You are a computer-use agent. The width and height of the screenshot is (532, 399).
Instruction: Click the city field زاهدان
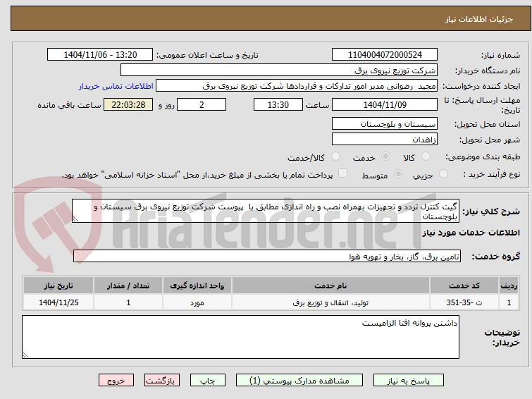pyautogui.click(x=385, y=139)
